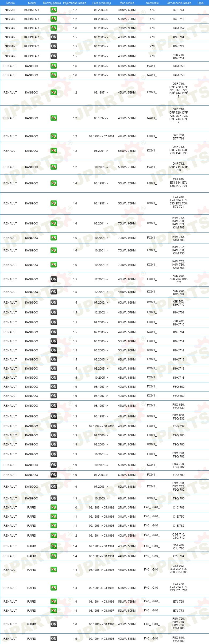Image resolution: width=209 pixels, height=644 pixels.
Task: Click the petrol icon in Rapid 09.1991 -> 03.1998 55kW row
Action: tap(54, 588)
